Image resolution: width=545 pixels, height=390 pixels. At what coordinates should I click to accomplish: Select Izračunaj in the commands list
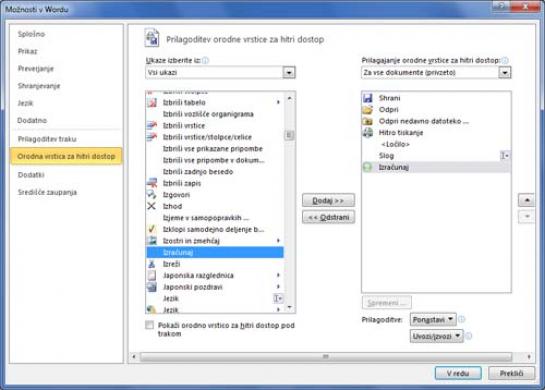click(215, 252)
